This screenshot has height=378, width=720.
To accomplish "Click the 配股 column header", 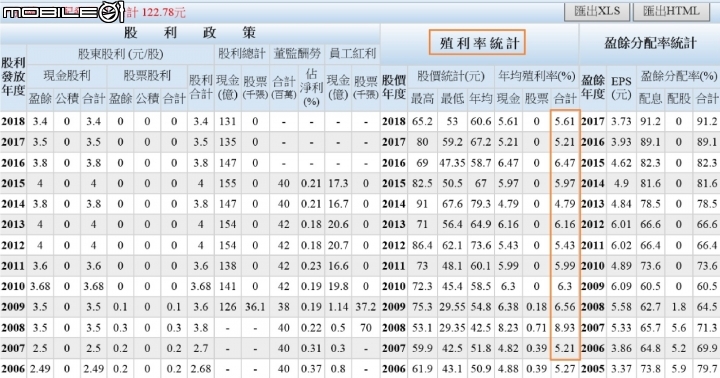I will [x=679, y=98].
